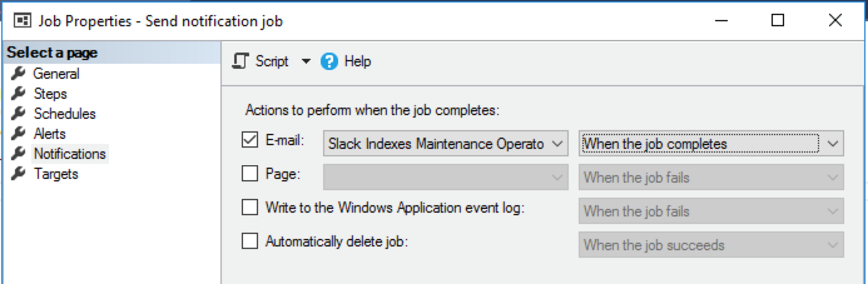Expand the 'When the job completes' dropdown
Viewport: 868px width, 284px height.
(x=832, y=144)
